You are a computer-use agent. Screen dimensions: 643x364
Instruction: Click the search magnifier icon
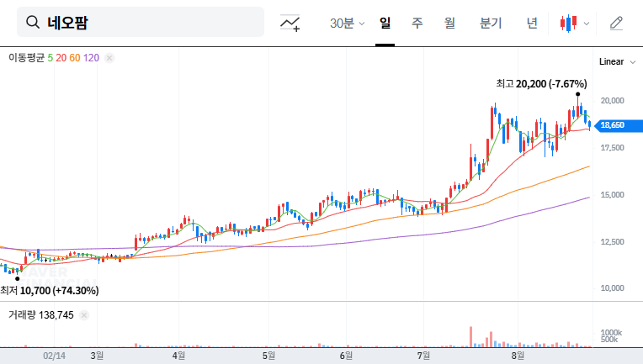[33, 22]
